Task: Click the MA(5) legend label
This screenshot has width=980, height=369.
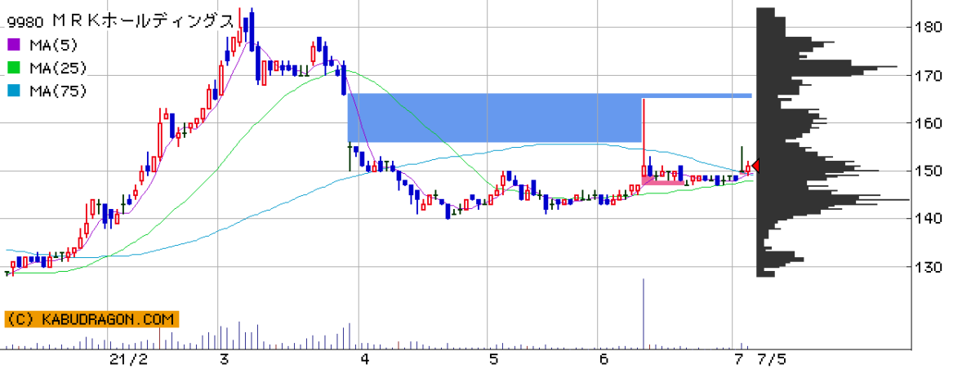Action: [53, 45]
